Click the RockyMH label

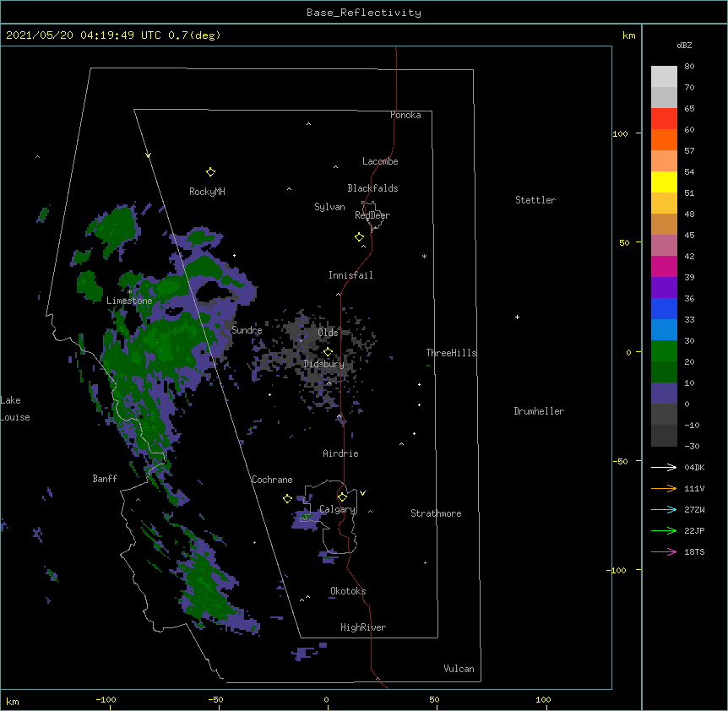pyautogui.click(x=207, y=192)
